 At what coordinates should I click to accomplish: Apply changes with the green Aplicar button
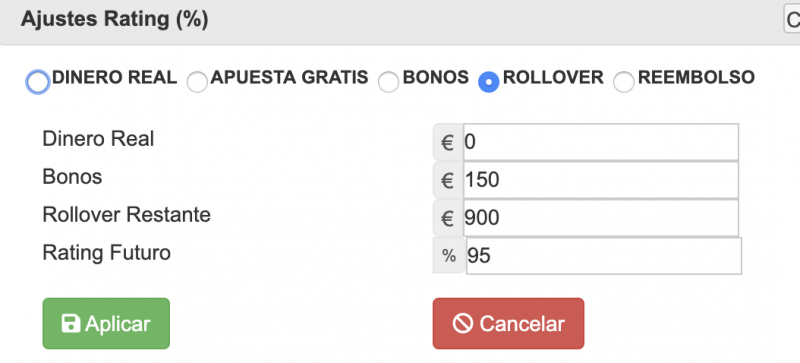106,324
